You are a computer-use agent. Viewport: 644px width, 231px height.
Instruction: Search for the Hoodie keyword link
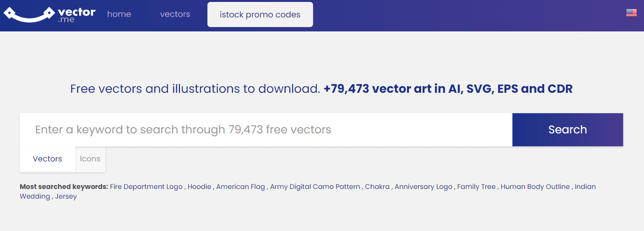click(199, 187)
